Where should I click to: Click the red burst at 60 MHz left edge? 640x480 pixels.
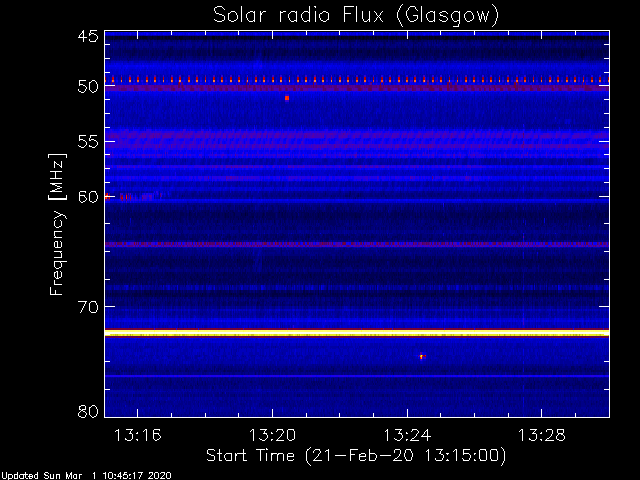(108, 197)
